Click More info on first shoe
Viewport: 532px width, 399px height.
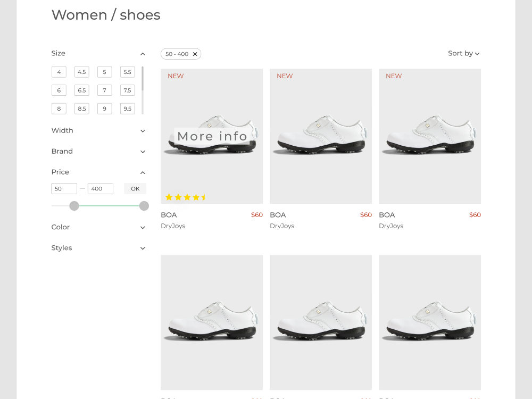pyautogui.click(x=212, y=136)
